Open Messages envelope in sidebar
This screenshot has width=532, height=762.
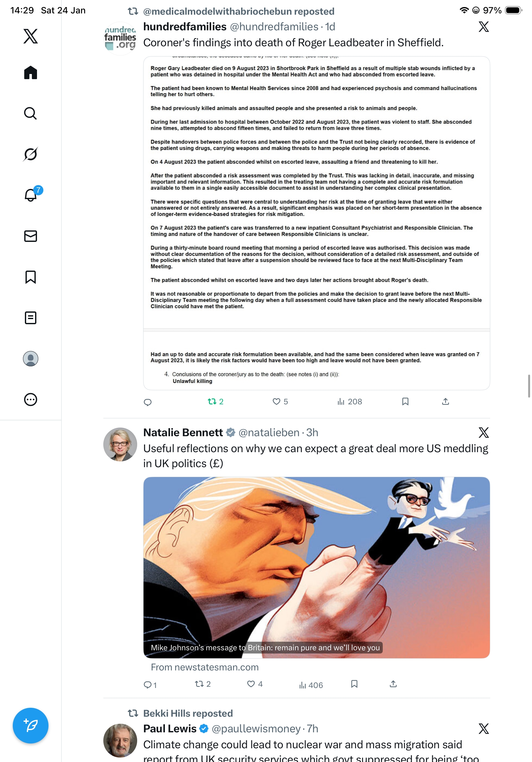[x=31, y=236]
